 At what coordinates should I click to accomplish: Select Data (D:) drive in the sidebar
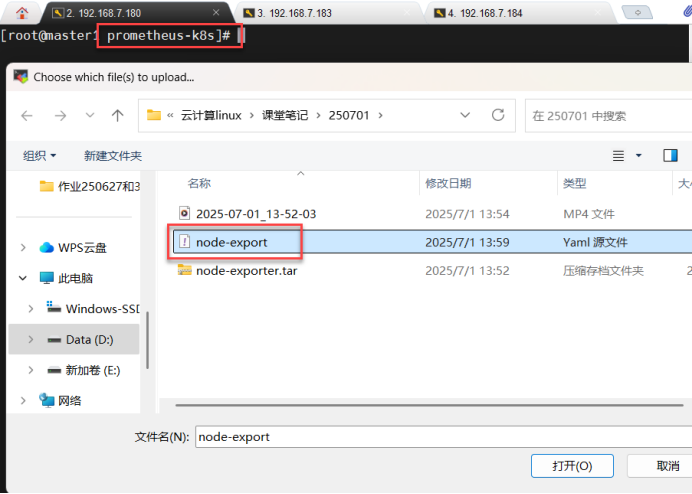coord(89,340)
